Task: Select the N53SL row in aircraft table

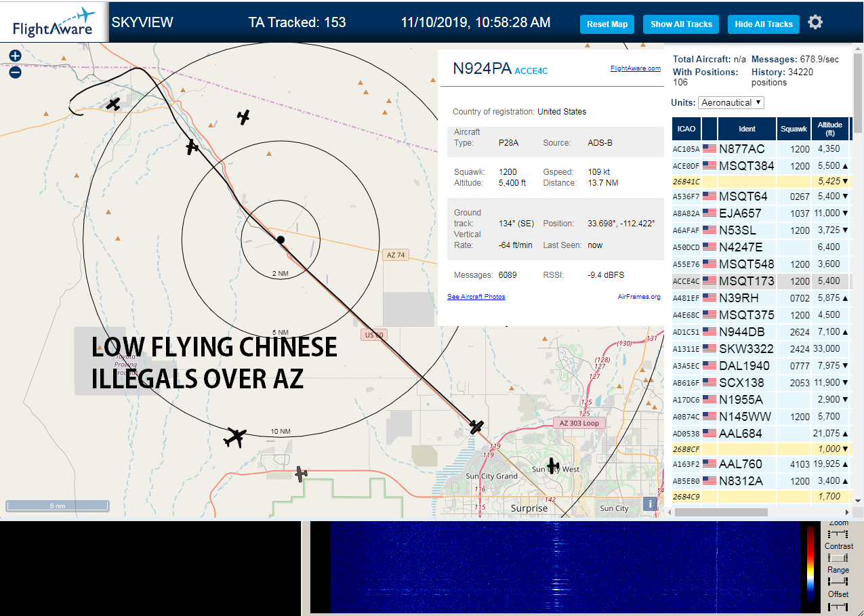Action: (761, 230)
